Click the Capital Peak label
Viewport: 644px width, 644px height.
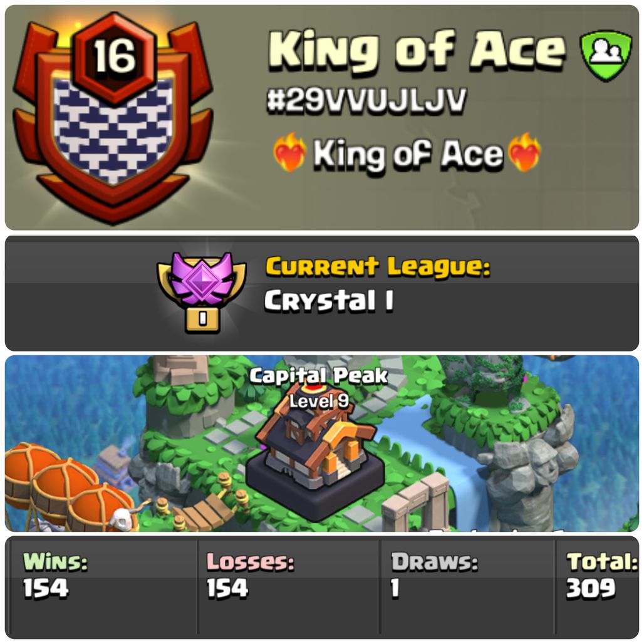pos(318,376)
